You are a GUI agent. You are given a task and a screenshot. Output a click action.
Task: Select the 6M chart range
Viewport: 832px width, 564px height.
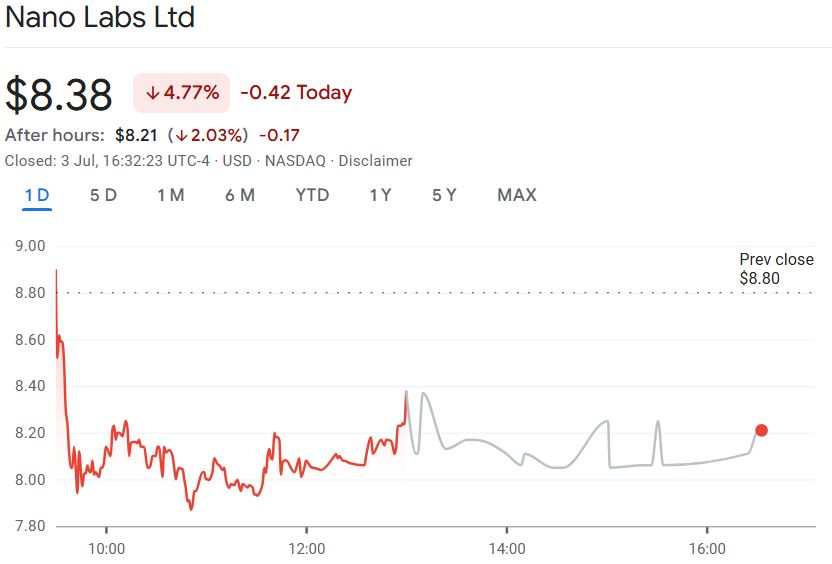point(240,195)
